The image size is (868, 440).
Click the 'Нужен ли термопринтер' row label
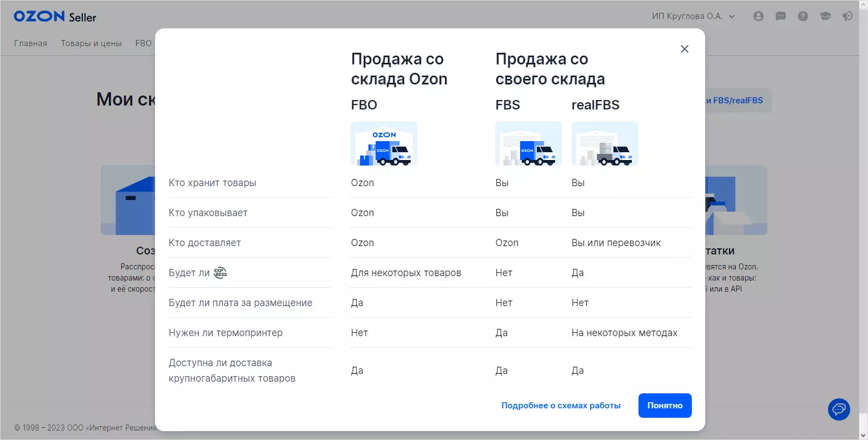[226, 333]
